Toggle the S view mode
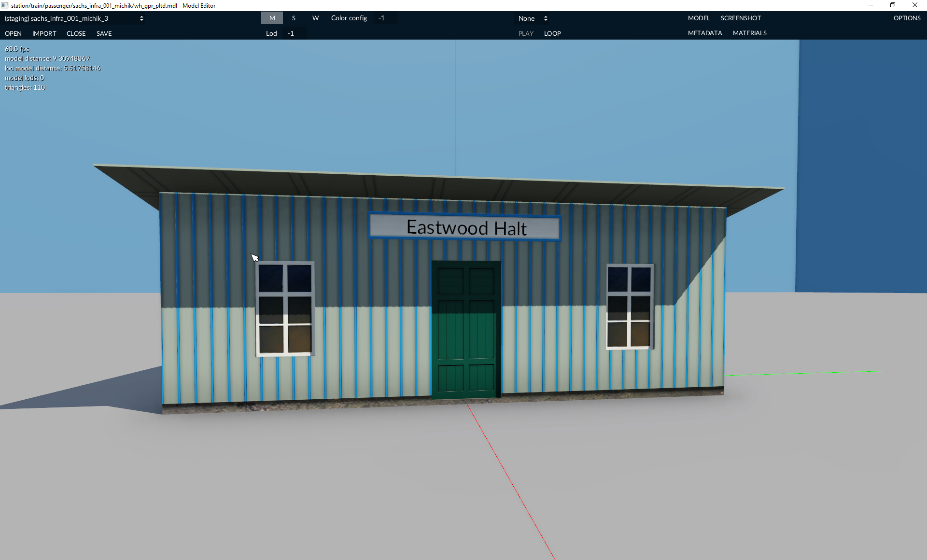Viewport: 927px width, 560px height. [x=294, y=18]
